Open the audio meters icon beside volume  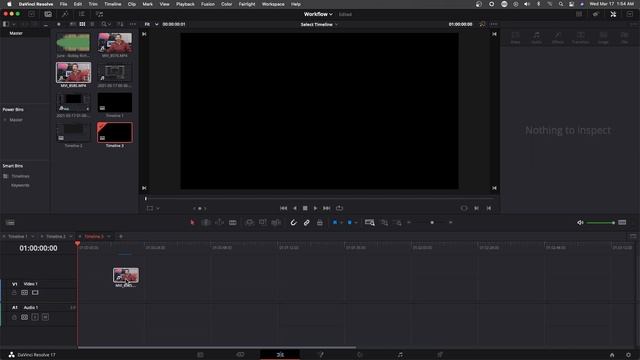point(622,222)
